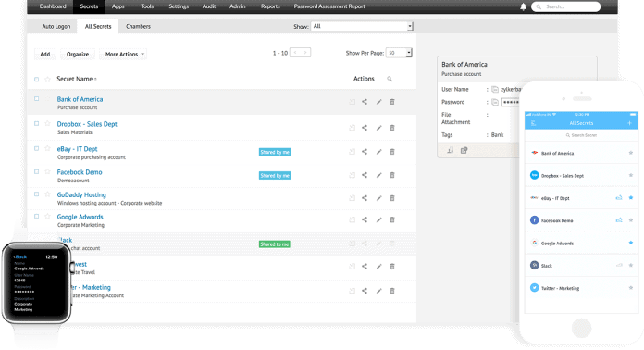Check the GoDaddy Hosting checkbox

pyautogui.click(x=37, y=194)
